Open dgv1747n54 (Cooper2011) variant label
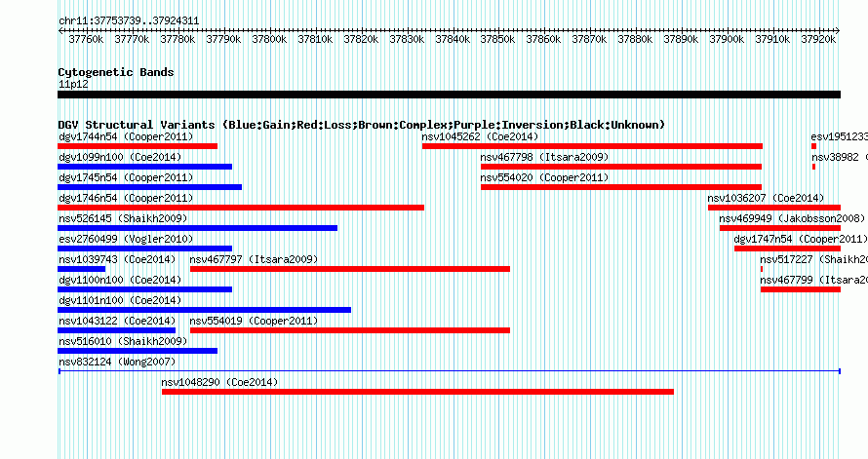The height and width of the screenshot is (459, 868). [x=801, y=239]
